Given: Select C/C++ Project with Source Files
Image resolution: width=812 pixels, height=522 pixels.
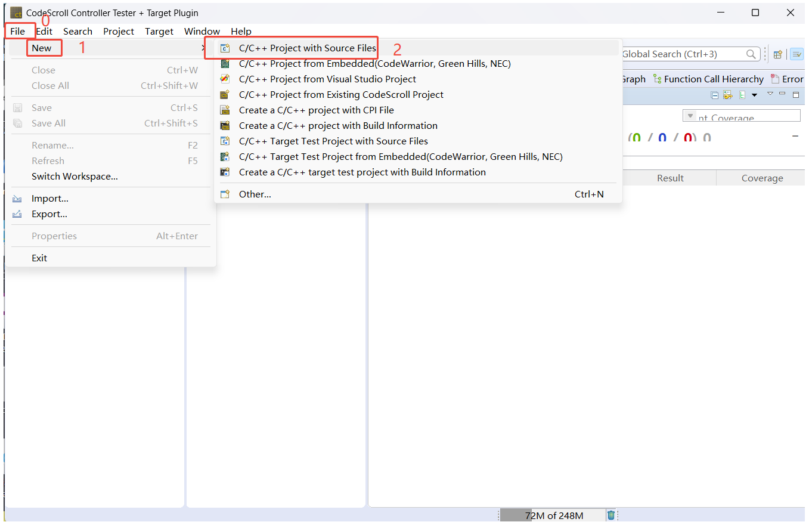Looking at the screenshot, I should pyautogui.click(x=307, y=48).
